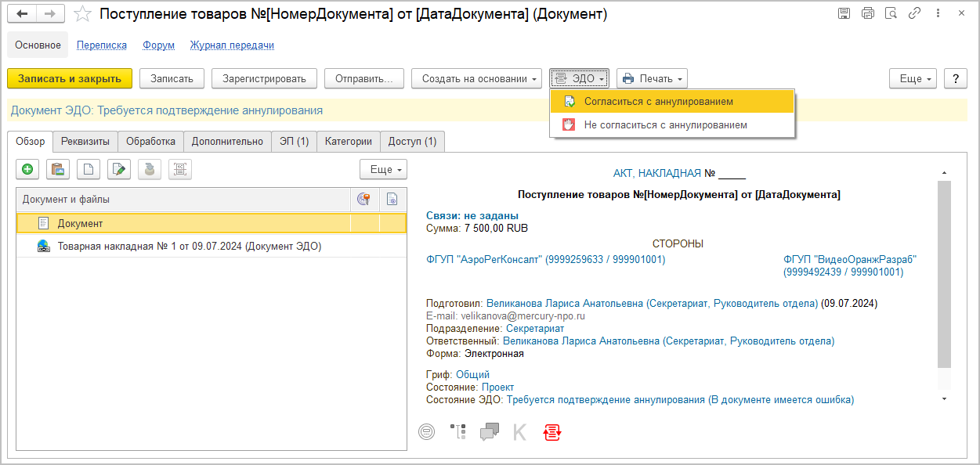The height and width of the screenshot is (465, 980).
Task: Click the red EDO exchange icon
Action: click(x=552, y=431)
